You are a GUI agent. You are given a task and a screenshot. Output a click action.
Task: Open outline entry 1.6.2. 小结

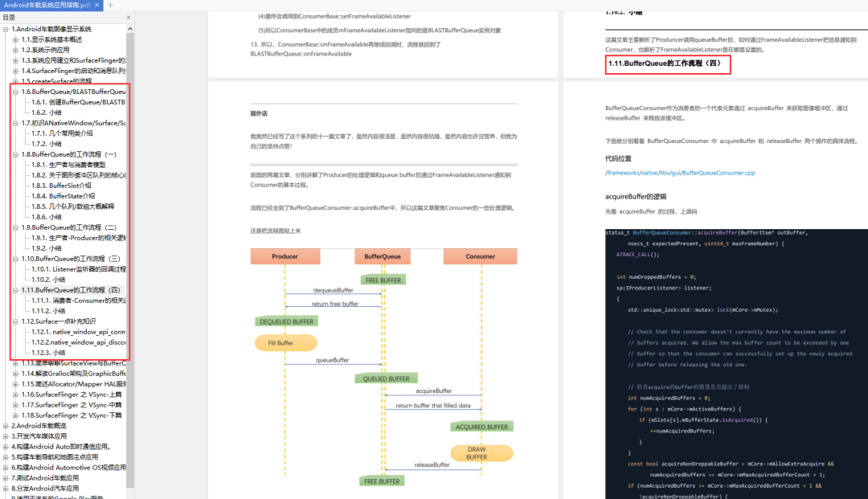[x=47, y=112]
